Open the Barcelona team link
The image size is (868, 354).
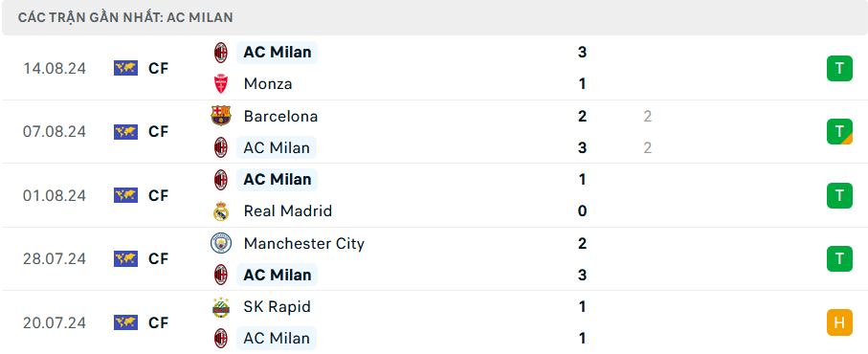(x=280, y=116)
